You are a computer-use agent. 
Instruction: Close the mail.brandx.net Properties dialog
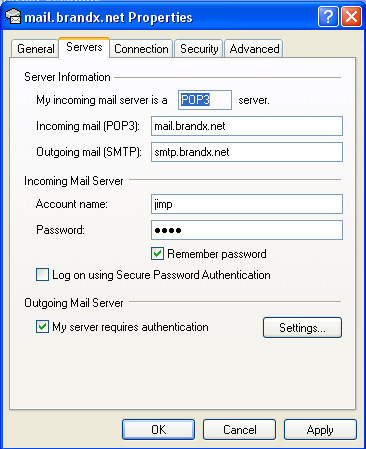351,17
